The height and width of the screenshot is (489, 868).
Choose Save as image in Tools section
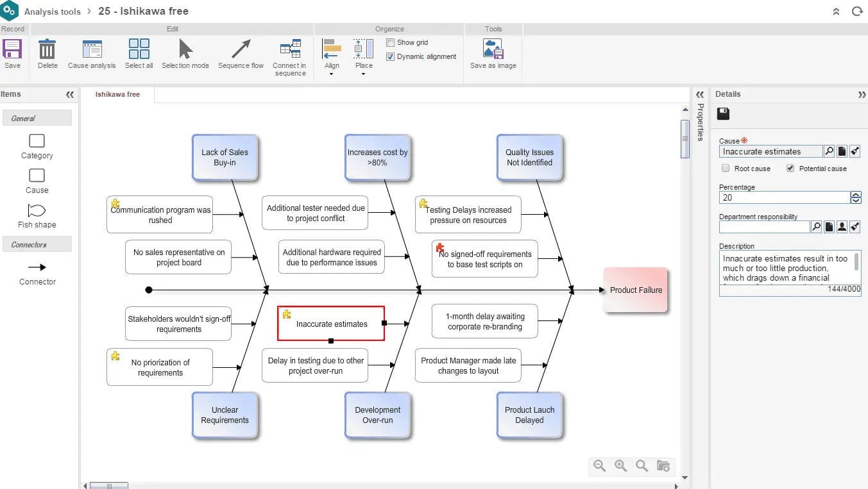[x=492, y=51]
